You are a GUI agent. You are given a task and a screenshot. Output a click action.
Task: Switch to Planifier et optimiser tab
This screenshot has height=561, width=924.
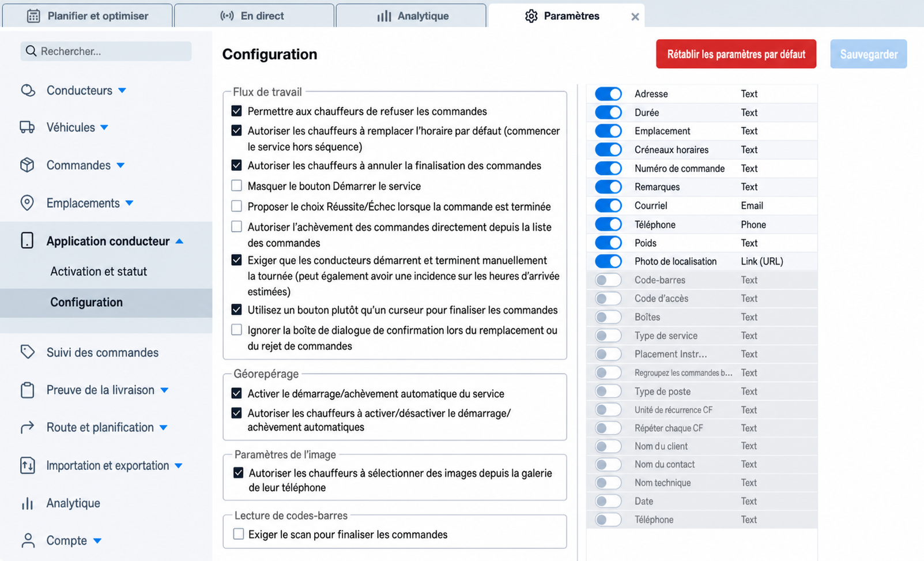[x=87, y=16]
